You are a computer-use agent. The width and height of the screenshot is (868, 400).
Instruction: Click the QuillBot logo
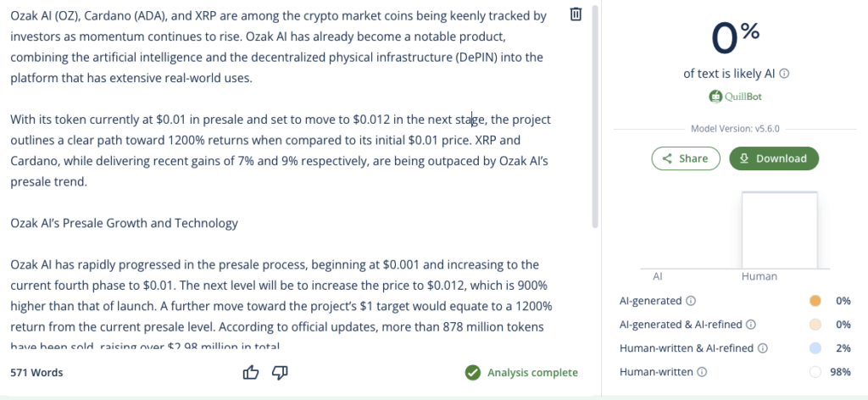(734, 97)
